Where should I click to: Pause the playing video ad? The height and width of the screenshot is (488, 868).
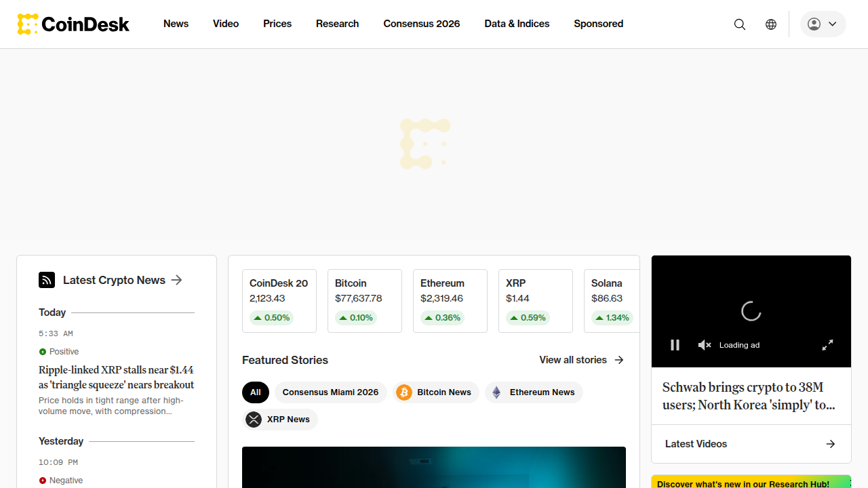pos(675,345)
